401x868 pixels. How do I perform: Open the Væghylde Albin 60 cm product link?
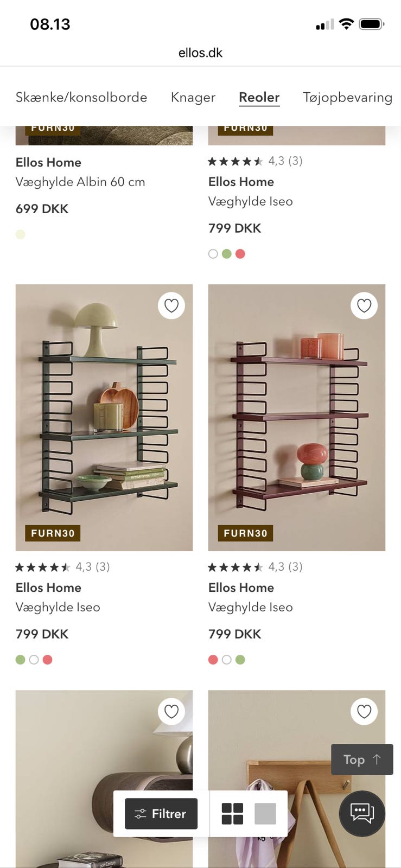point(80,182)
